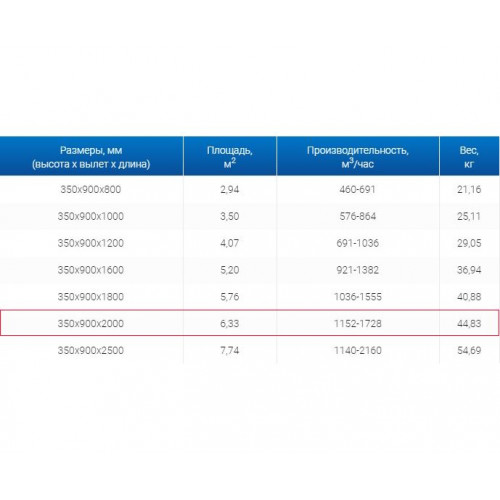Select the size cell 350x900x1800
The image size is (500, 500).
point(91,297)
